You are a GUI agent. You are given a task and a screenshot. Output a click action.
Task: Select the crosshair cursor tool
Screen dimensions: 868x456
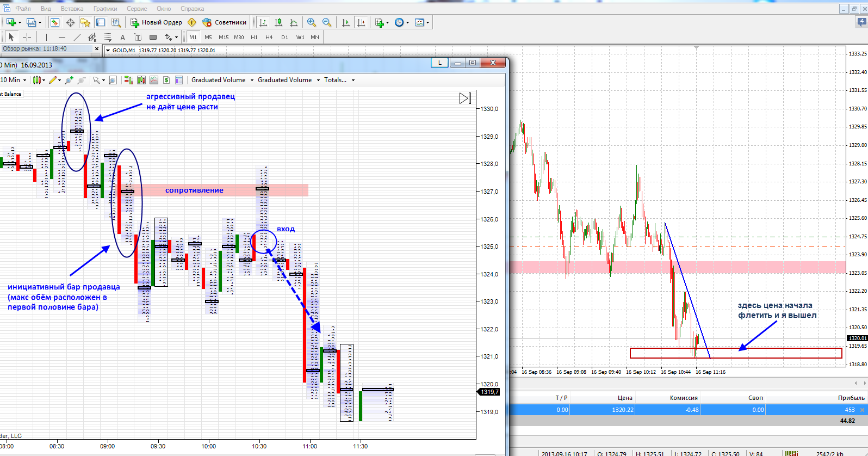(27, 37)
